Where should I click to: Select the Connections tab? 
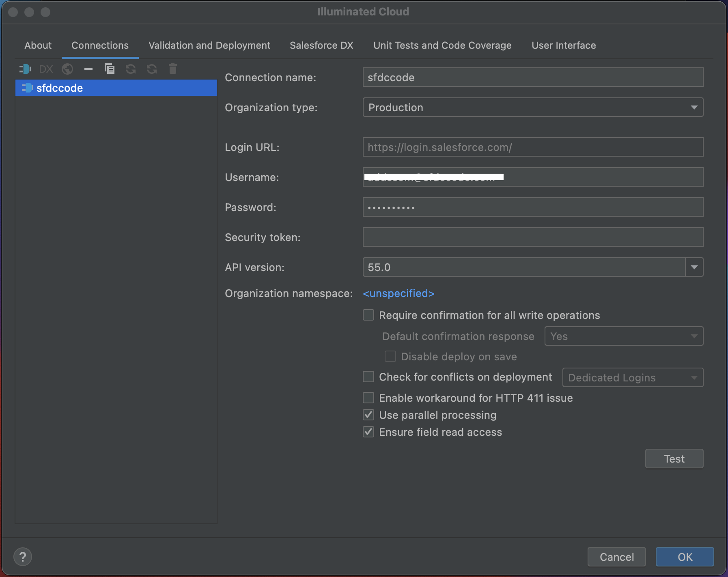[x=100, y=45]
